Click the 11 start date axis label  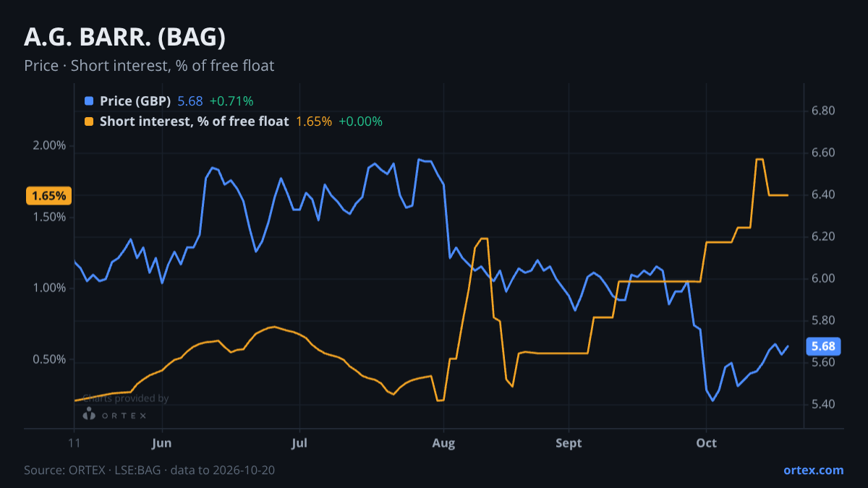click(74, 443)
